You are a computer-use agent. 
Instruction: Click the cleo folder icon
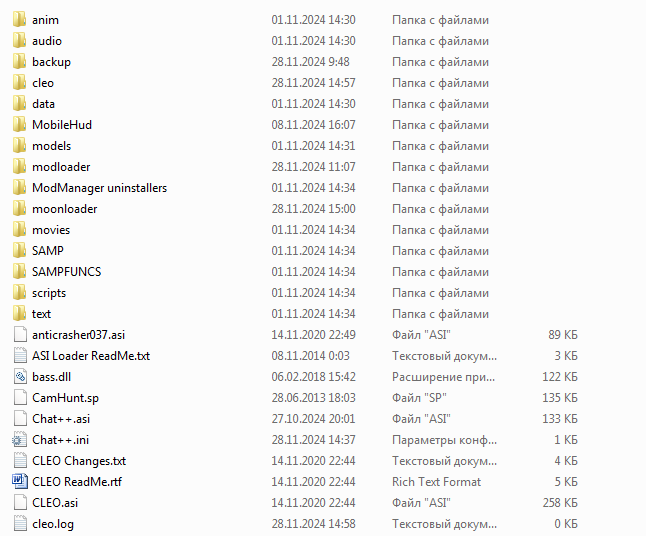(x=19, y=83)
